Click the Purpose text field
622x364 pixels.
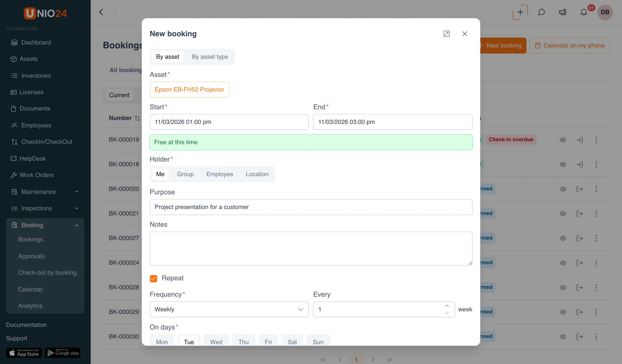coord(311,207)
